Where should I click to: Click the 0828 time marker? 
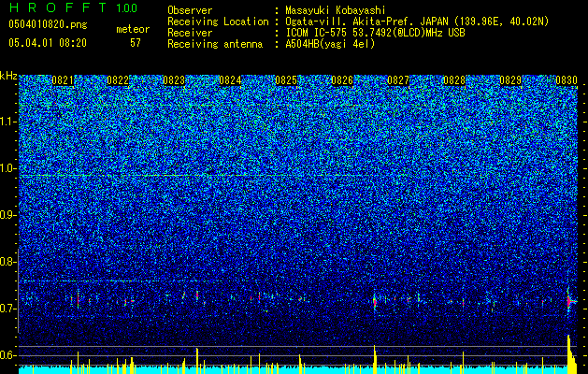click(x=454, y=80)
